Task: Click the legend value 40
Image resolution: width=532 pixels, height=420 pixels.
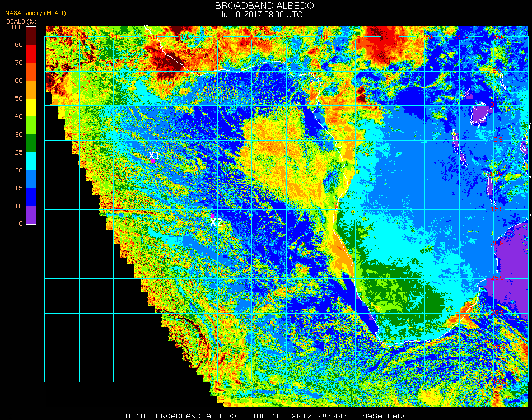Action: coord(18,116)
